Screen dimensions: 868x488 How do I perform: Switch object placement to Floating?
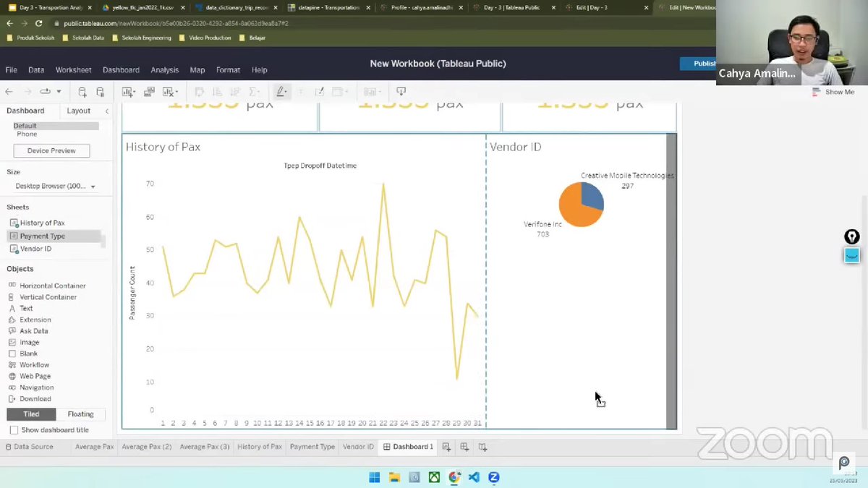[80, 414]
